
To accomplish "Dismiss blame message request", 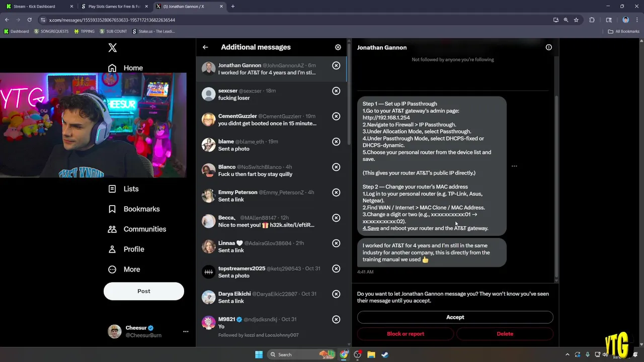I will (x=336, y=142).
